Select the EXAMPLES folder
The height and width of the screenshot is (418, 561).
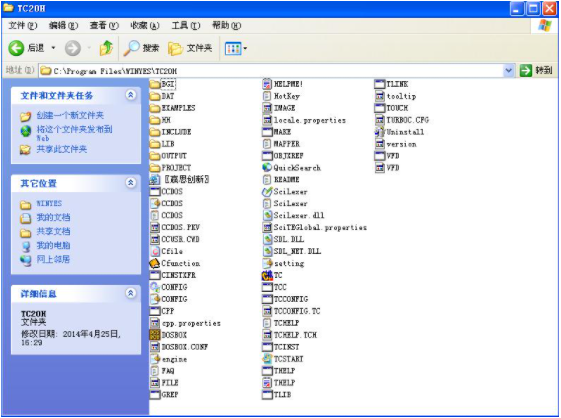pyautogui.click(x=172, y=108)
